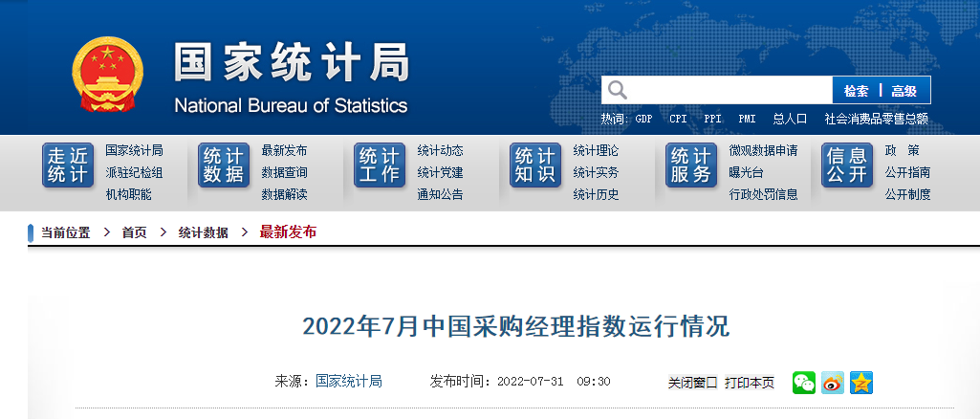Screen dimensions: 980x419
Task: Select hot keyword GDP
Action: 643,119
